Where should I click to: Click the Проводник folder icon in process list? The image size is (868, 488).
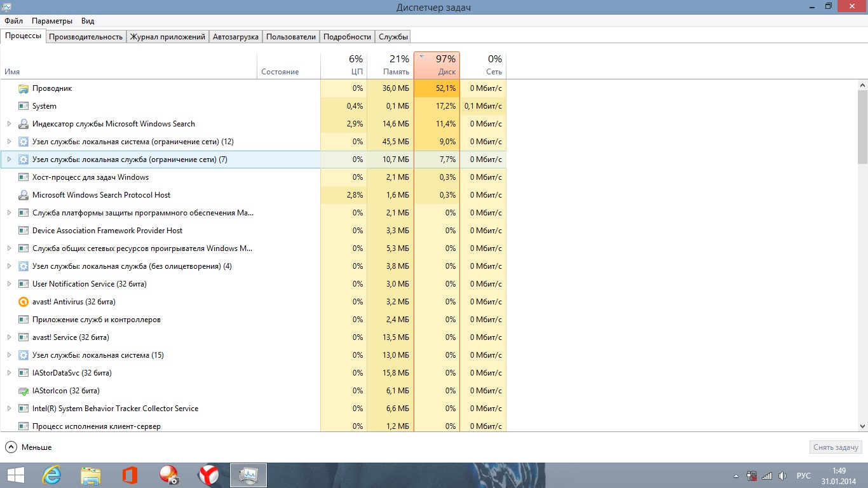pyautogui.click(x=24, y=88)
